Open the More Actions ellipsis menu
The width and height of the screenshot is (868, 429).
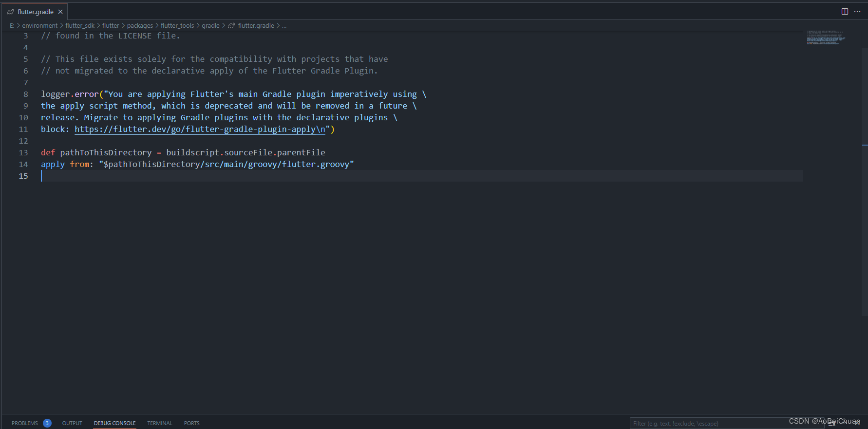pos(857,11)
